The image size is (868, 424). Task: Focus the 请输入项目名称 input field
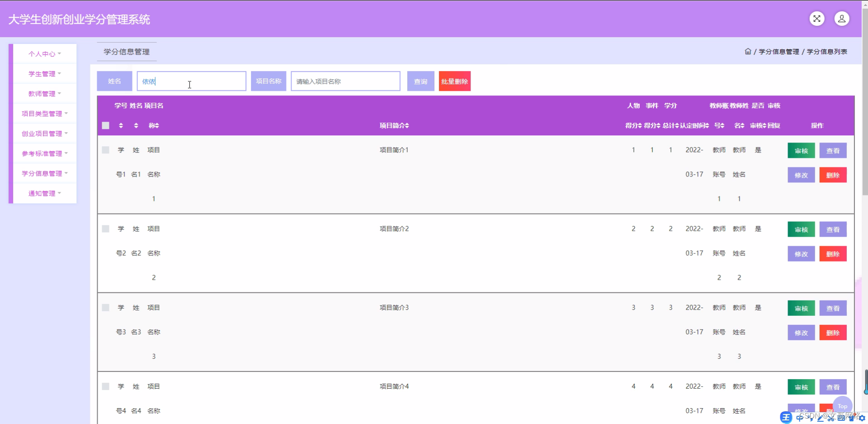345,81
